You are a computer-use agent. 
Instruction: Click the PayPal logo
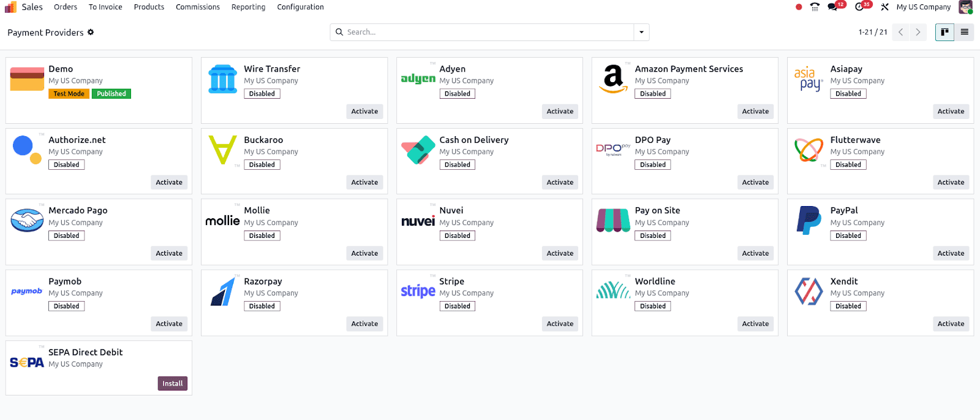(x=809, y=220)
